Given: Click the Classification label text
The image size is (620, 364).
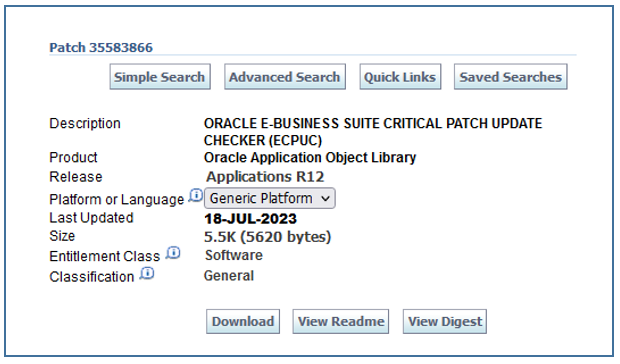Looking at the screenshot, I should pos(92,277).
